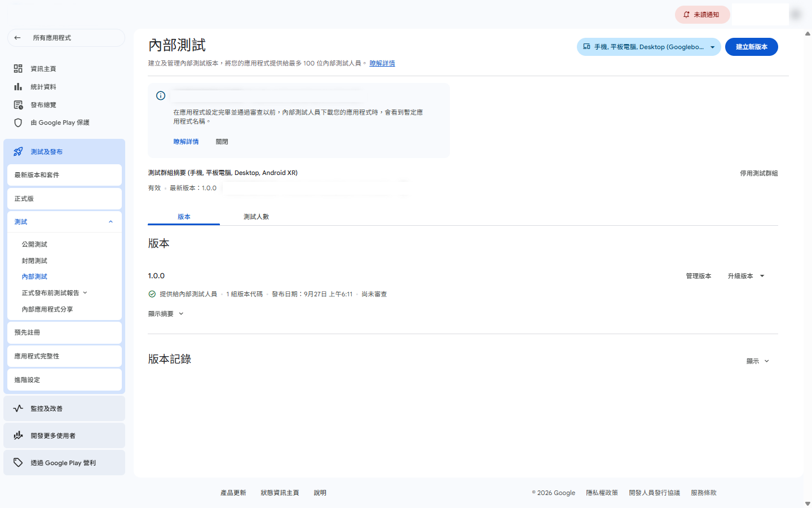Click the price tag icon for 透過 Google Play 營利

(x=18, y=462)
